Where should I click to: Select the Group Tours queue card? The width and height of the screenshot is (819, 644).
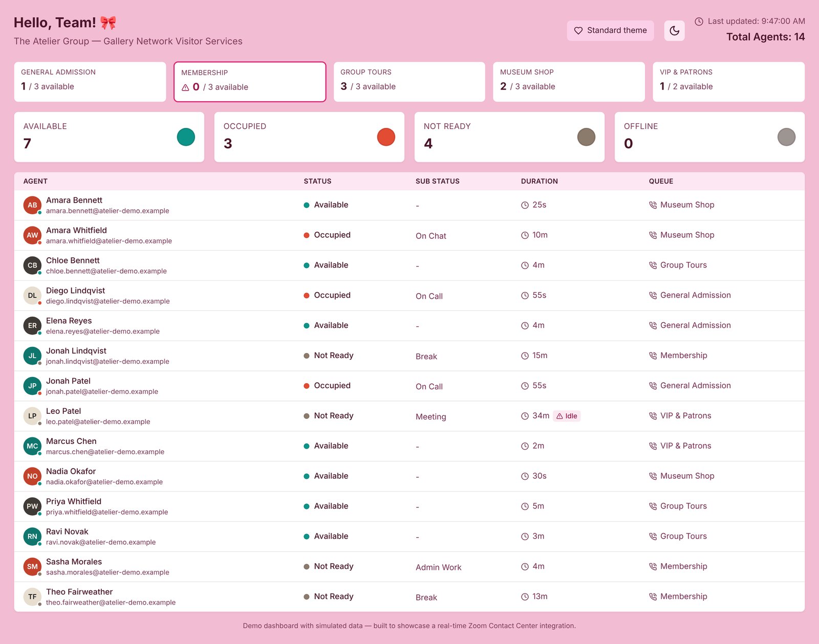pos(409,82)
